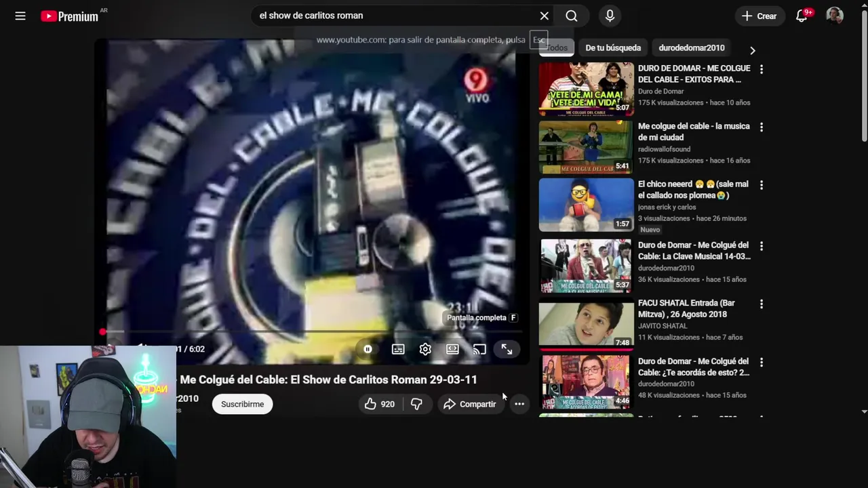
Task: Open options for 'La Clave Musical' video
Action: coord(762,246)
